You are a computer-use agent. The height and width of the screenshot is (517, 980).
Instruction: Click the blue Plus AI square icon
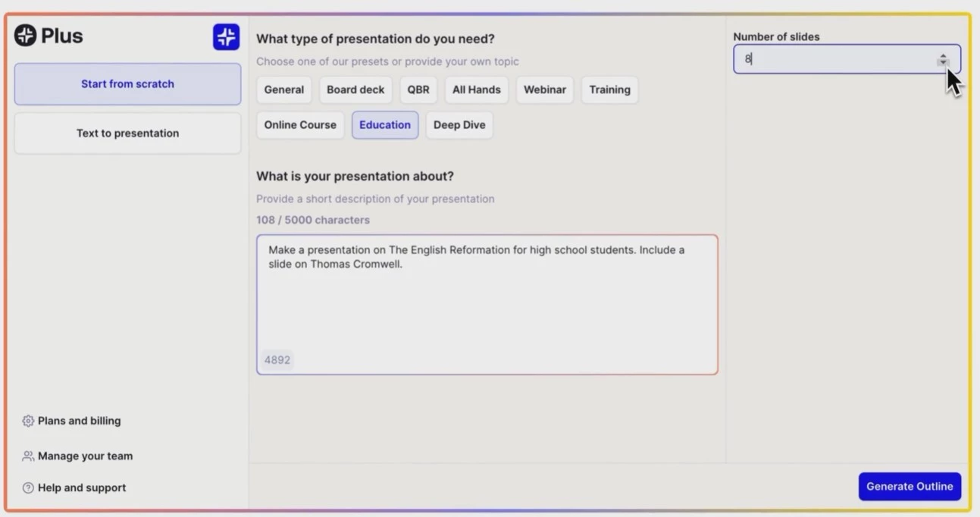(x=226, y=36)
